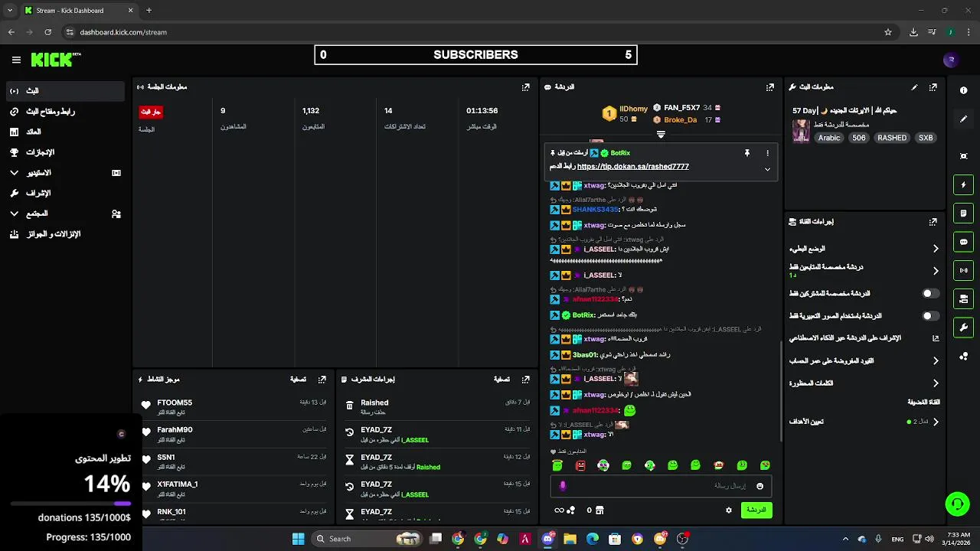Expand account age restrictions chevron
The height and width of the screenshot is (551, 980).
935,360
